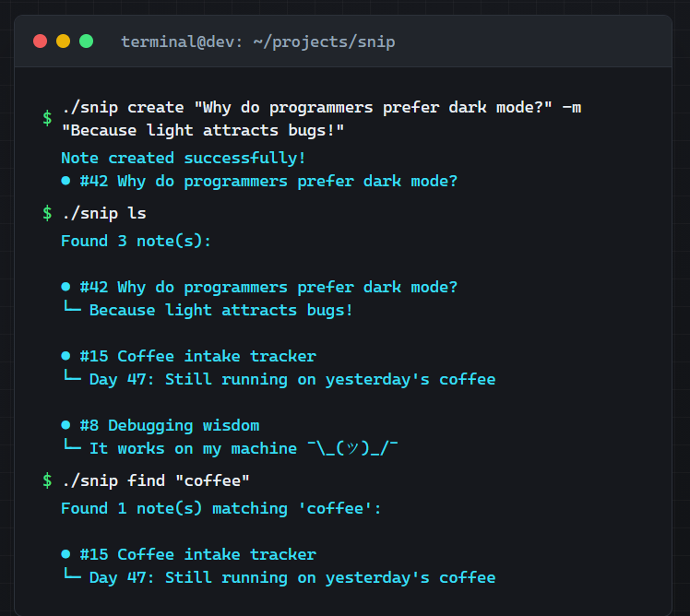Click the $ prompt before snip find command
690x616 pixels.
click(47, 480)
